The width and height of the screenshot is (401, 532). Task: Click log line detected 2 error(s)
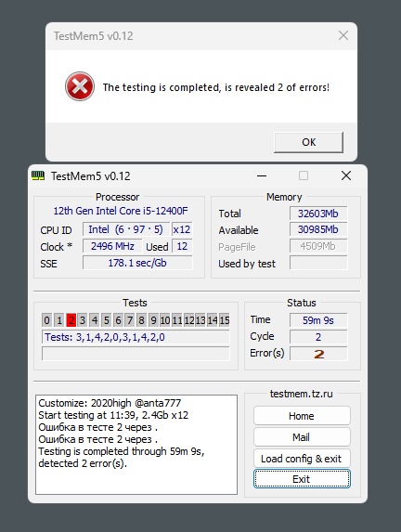83,463
